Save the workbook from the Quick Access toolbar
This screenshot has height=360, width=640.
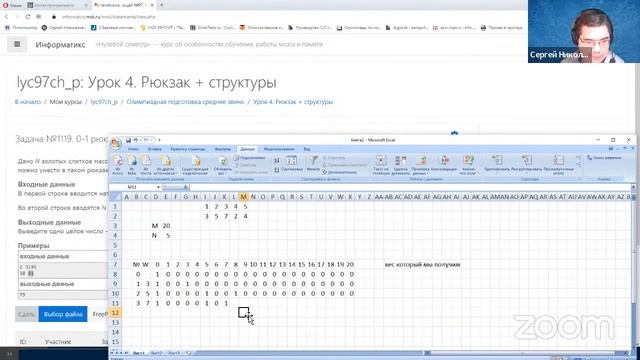tap(128, 140)
